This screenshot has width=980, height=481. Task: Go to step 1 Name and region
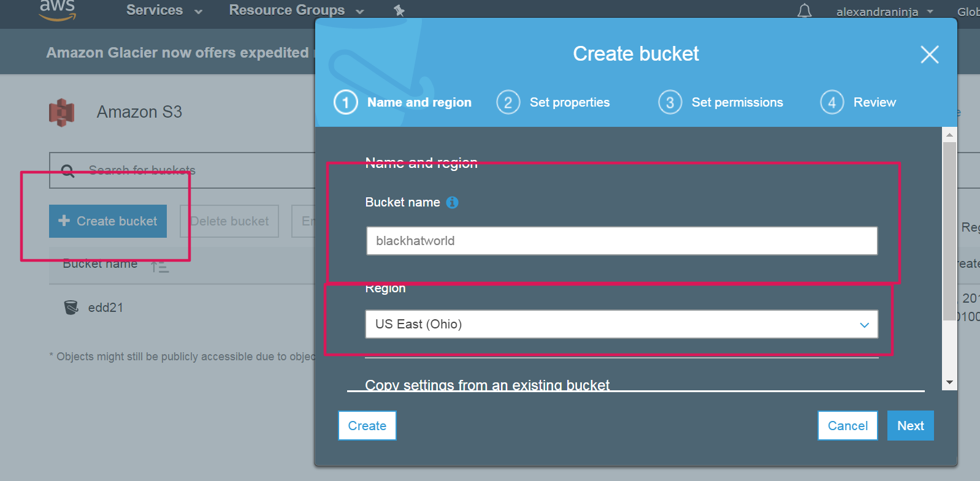403,102
